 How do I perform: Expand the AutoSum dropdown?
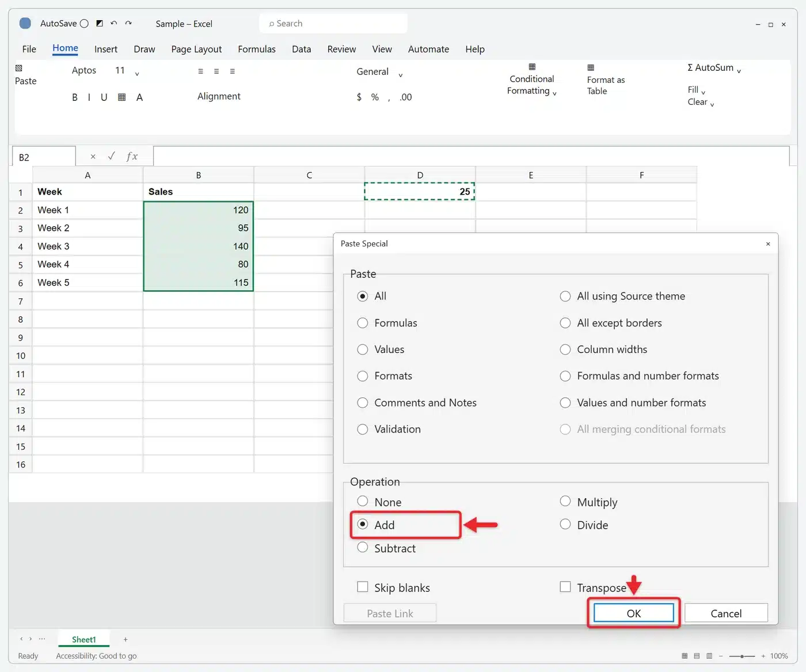739,70
